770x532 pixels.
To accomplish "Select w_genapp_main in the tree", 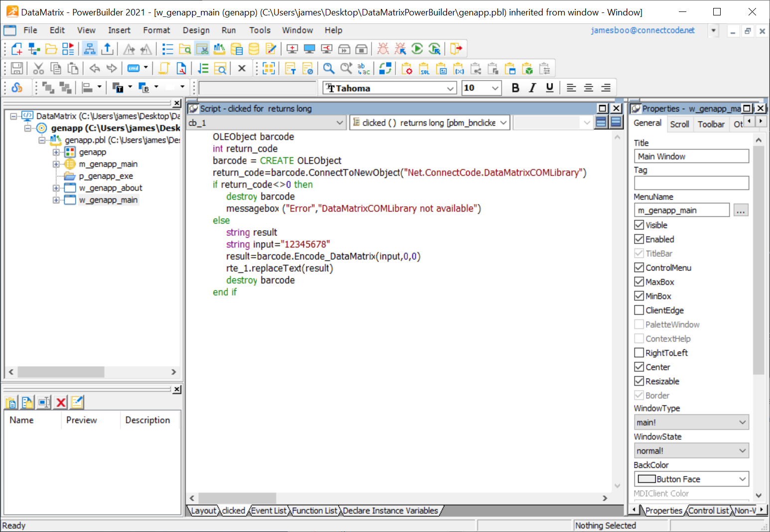I will (x=108, y=200).
